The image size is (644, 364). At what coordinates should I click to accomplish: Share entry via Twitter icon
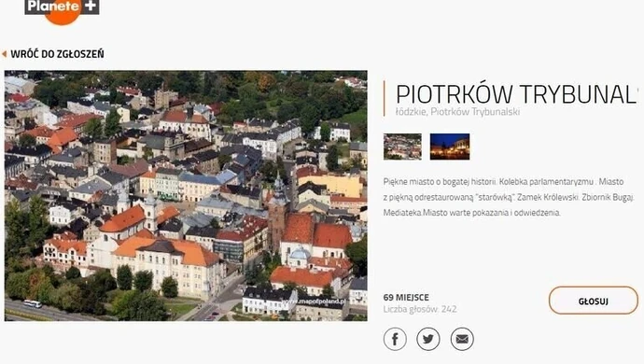click(x=428, y=339)
